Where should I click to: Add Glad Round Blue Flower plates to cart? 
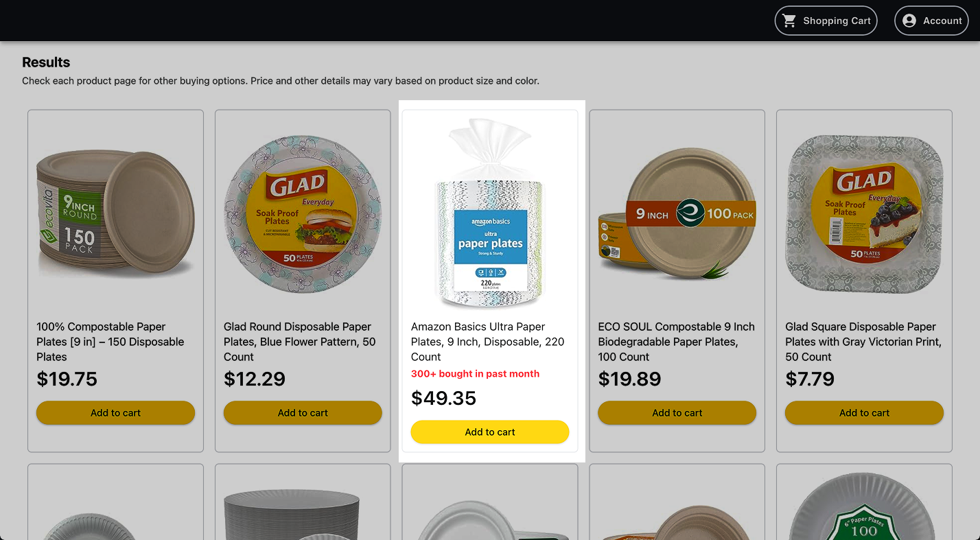tap(303, 412)
